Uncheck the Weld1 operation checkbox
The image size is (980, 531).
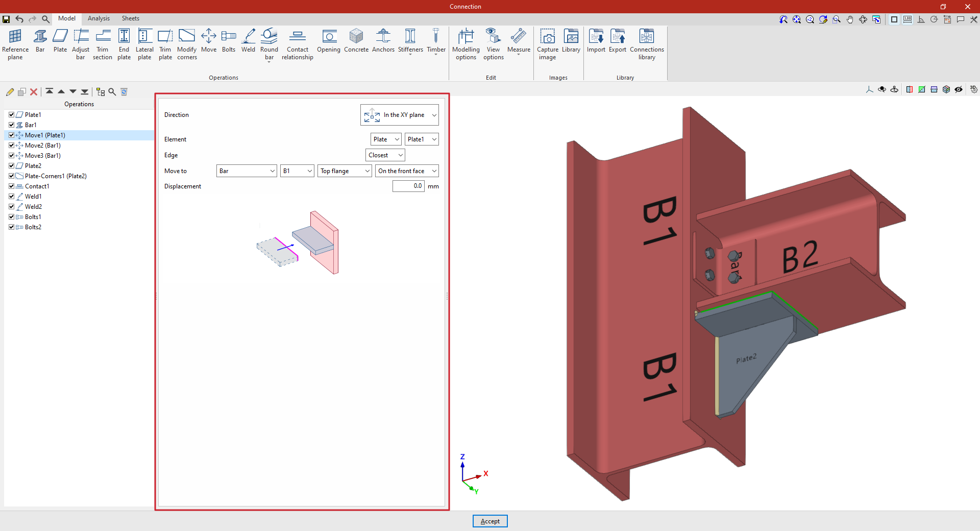(x=11, y=197)
